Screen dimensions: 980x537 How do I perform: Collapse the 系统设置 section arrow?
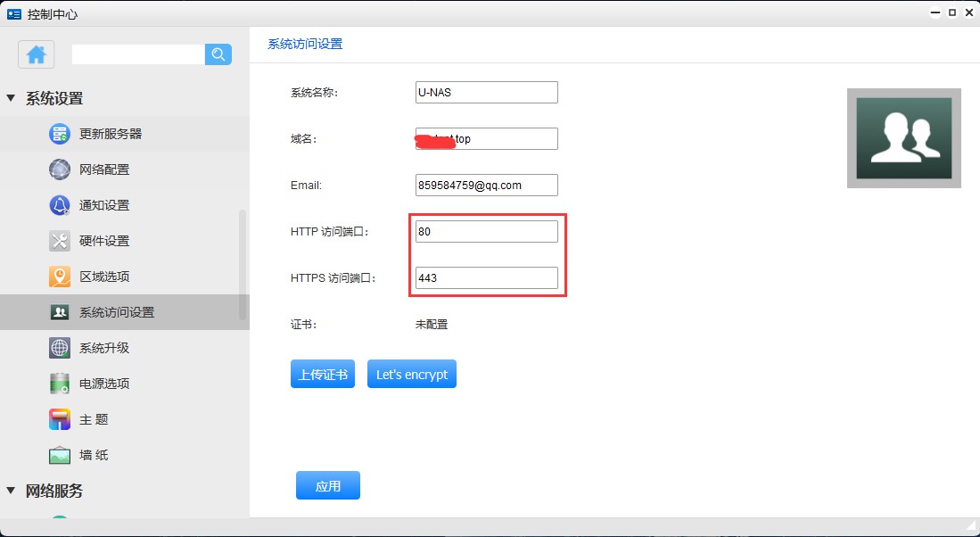(x=11, y=98)
